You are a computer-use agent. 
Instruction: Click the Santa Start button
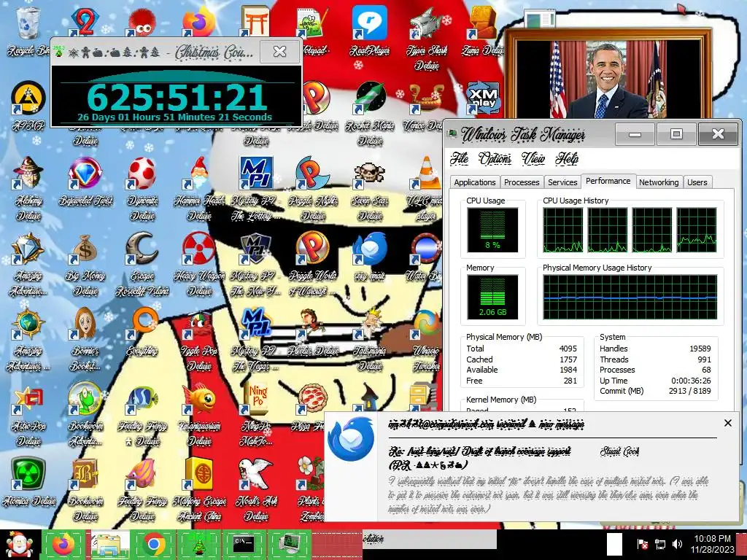[19, 545]
